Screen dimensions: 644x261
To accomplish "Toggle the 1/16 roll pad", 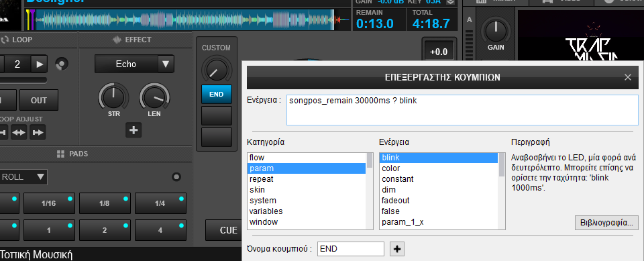I will click(49, 203).
